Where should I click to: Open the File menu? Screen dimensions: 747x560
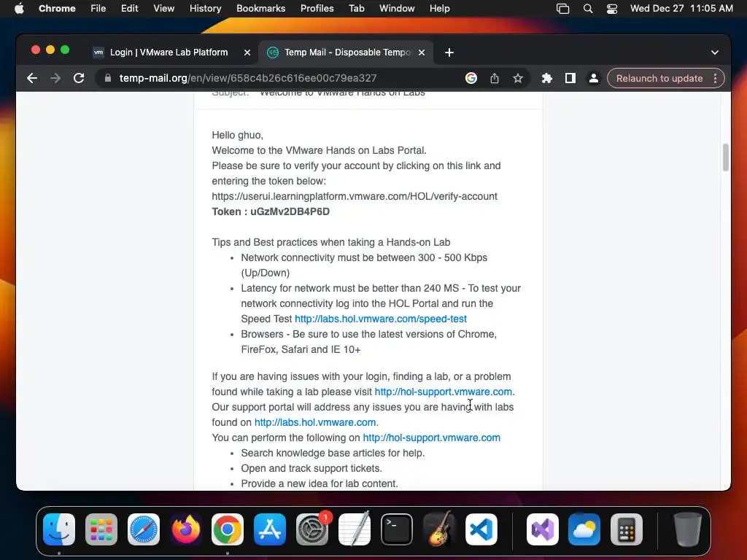click(x=98, y=9)
